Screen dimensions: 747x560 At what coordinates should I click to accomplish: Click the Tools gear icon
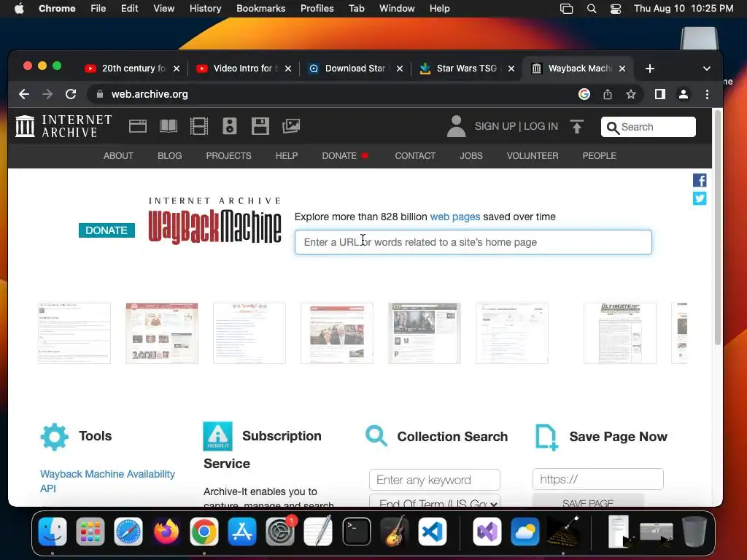coord(54,437)
